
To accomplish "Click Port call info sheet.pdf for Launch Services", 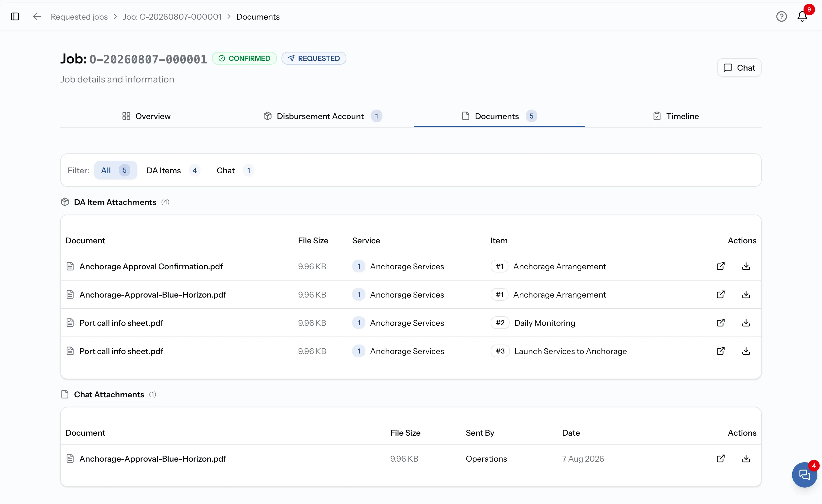I will [121, 351].
